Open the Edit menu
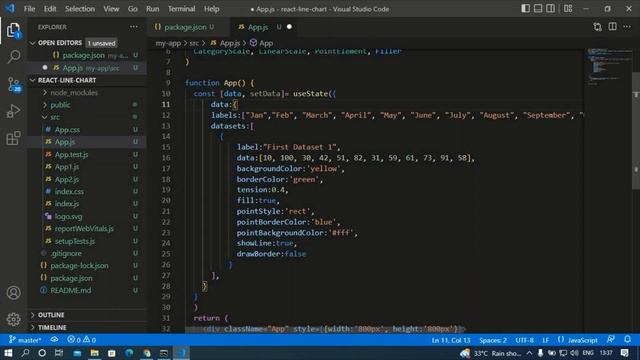The width and height of the screenshot is (640, 360). pyautogui.click(x=50, y=9)
